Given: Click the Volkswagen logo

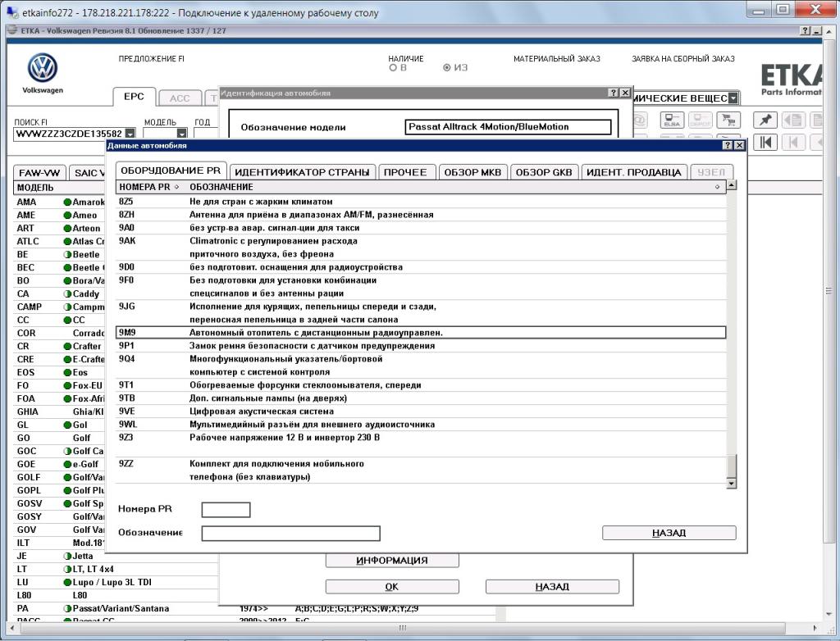Looking at the screenshot, I should (43, 68).
